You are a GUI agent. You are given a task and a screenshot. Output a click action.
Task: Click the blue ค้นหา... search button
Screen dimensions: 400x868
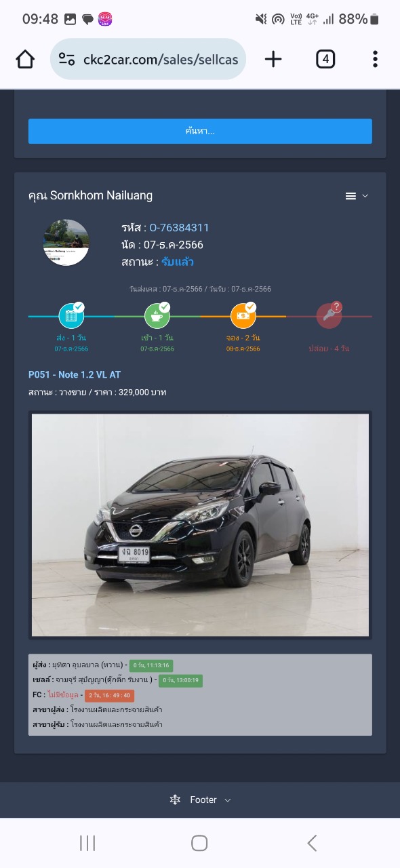point(200,131)
